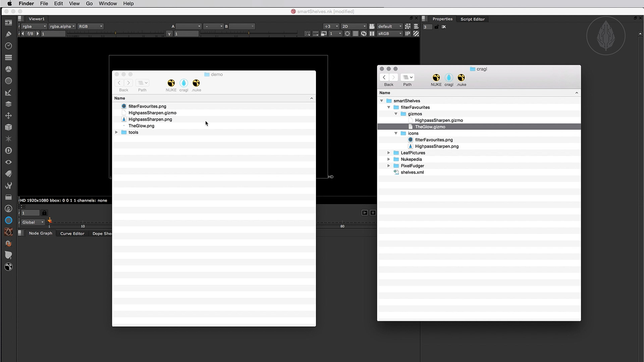This screenshot has height=362, width=644.
Task: Open the cragl shortcut in demo window
Action: pos(183,83)
